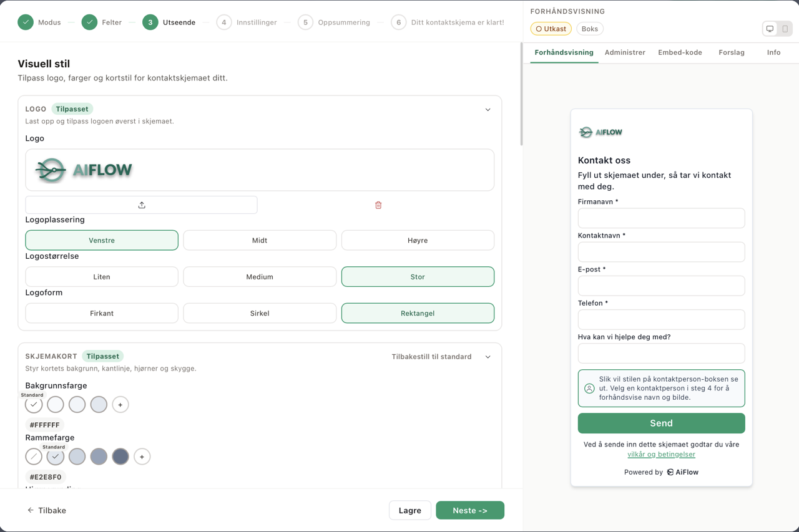Delete the uploaded logo via trash icon
Image resolution: width=799 pixels, height=532 pixels.
(378, 205)
